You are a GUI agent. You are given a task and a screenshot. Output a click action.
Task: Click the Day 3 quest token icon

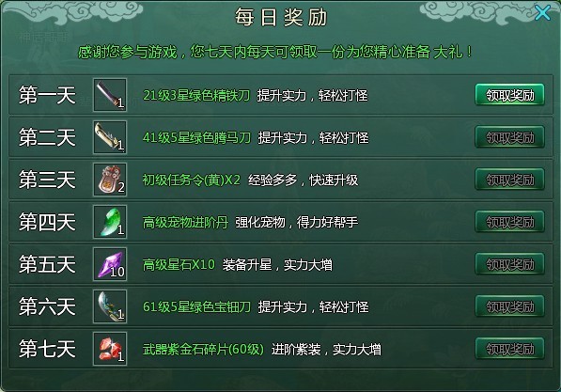click(110, 180)
